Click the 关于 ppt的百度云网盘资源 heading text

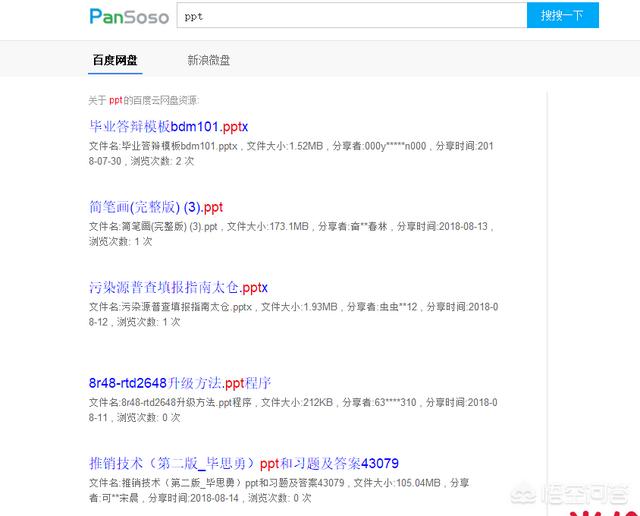(144, 100)
